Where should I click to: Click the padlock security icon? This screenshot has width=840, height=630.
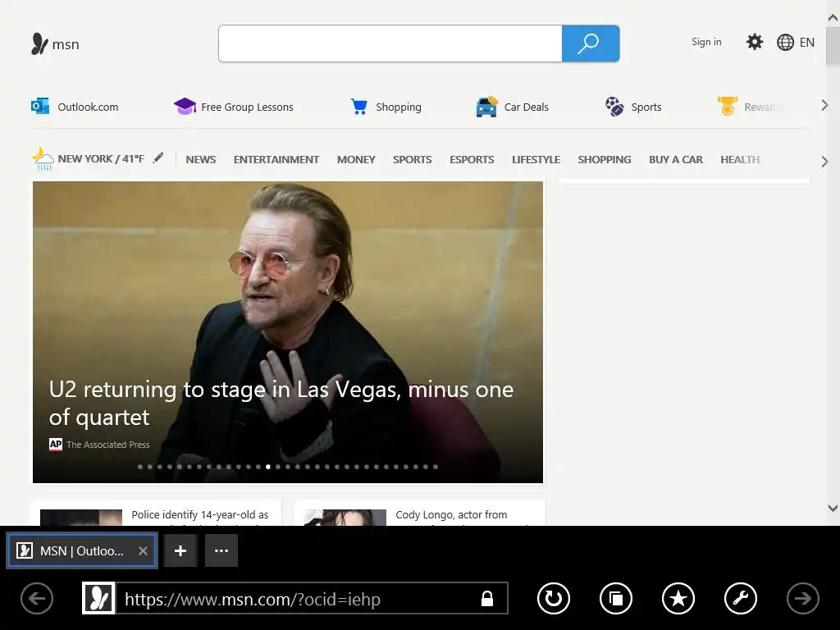coord(487,598)
